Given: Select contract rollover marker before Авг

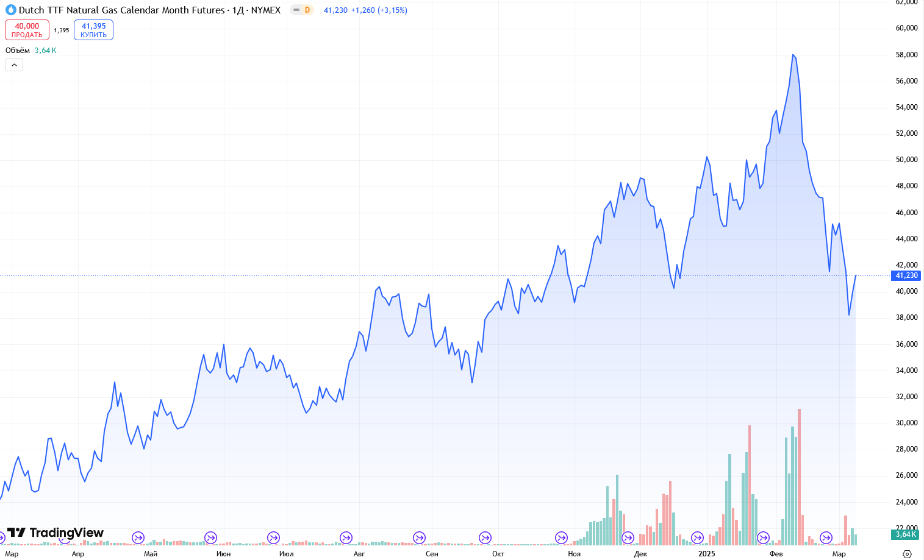Looking at the screenshot, I should [x=346, y=537].
